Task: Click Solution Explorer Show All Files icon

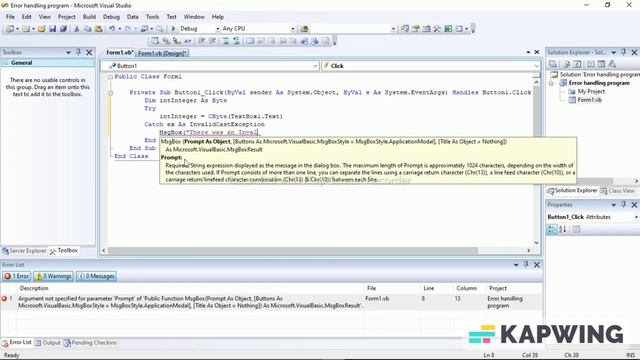Action: [566, 64]
